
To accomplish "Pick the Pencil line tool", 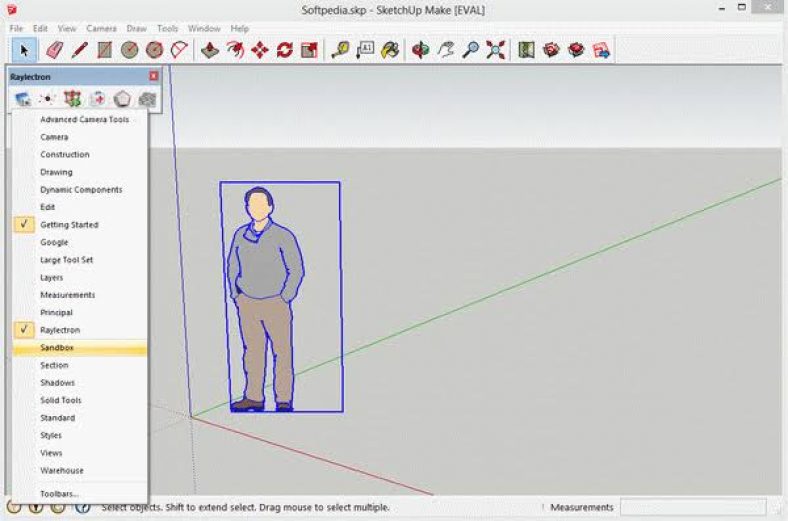I will (x=79, y=49).
